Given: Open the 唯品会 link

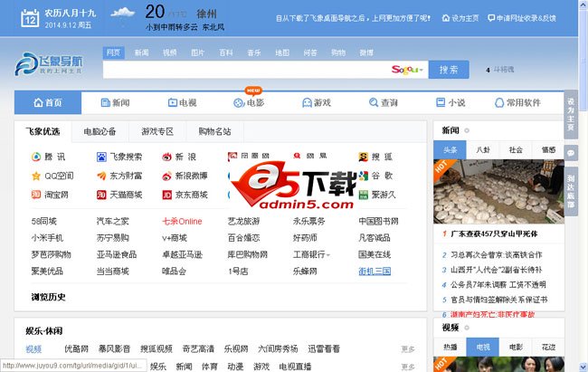Looking at the screenshot, I should click(174, 271).
